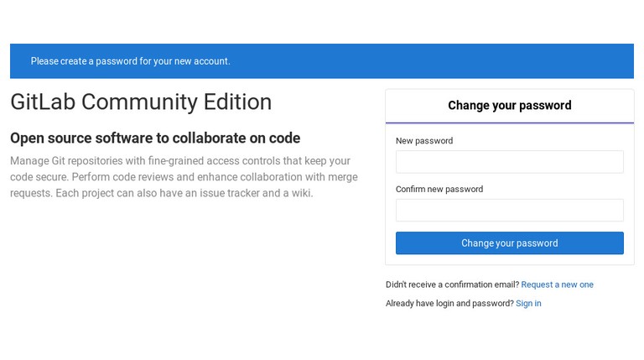The height and width of the screenshot is (360, 644).
Task: Select the 'Change your password' panel title
Action: click(x=509, y=105)
